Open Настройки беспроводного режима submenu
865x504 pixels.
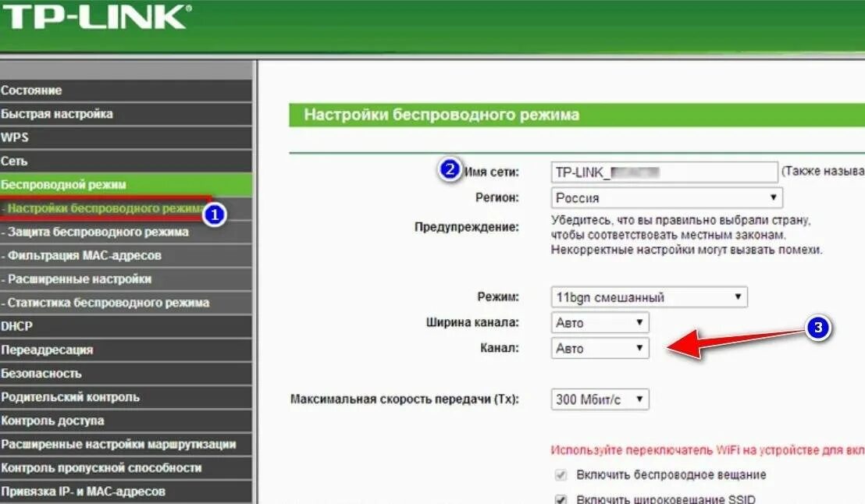(x=126, y=208)
